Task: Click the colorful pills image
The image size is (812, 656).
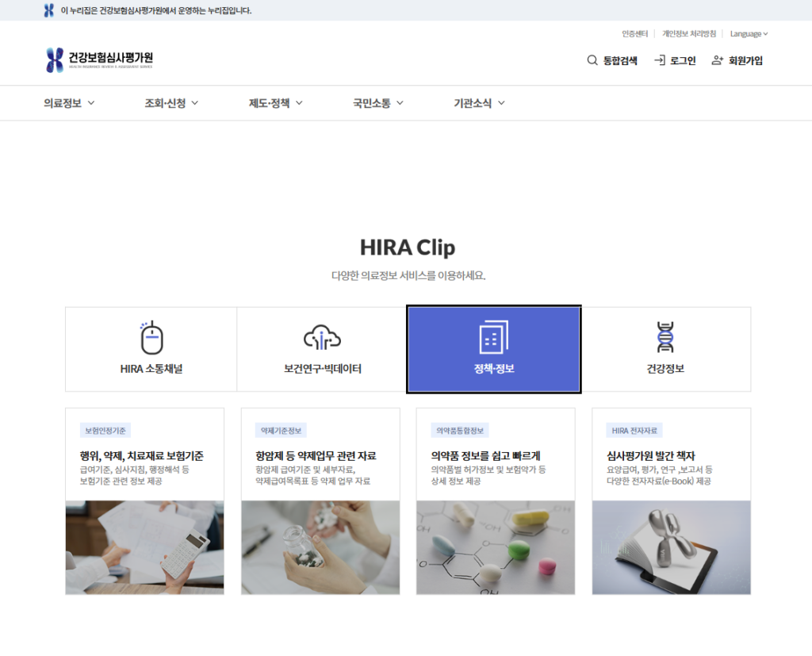Action: pos(496,547)
